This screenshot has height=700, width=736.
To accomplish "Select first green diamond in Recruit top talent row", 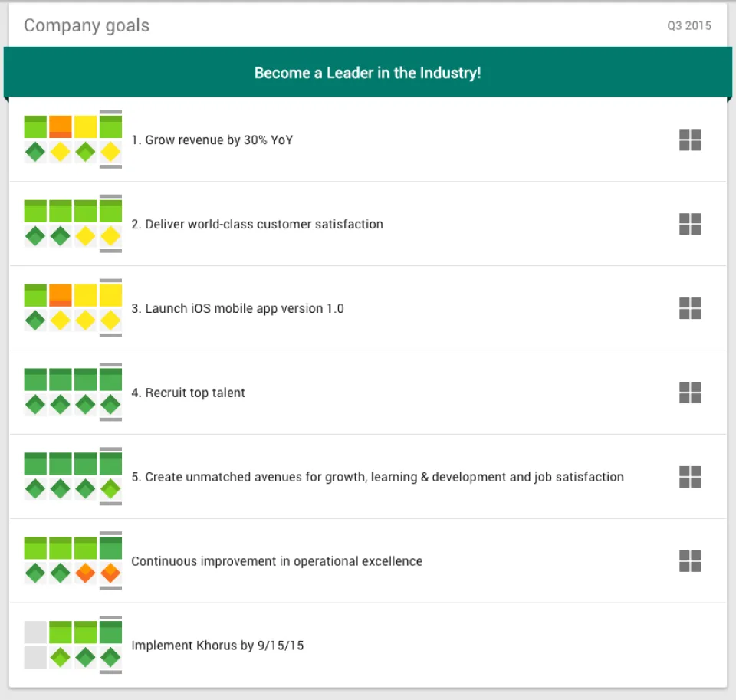I will [35, 405].
